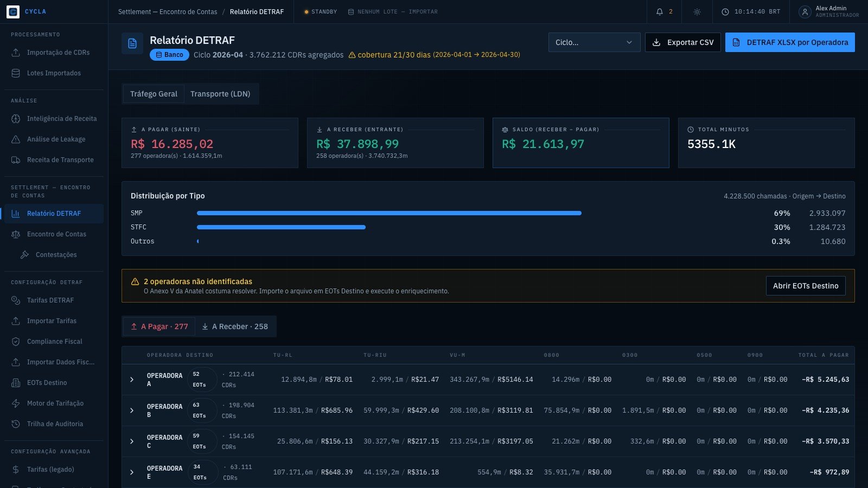The width and height of the screenshot is (868, 488).
Task: Open Importação de CDRs upload icon
Action: (16, 53)
